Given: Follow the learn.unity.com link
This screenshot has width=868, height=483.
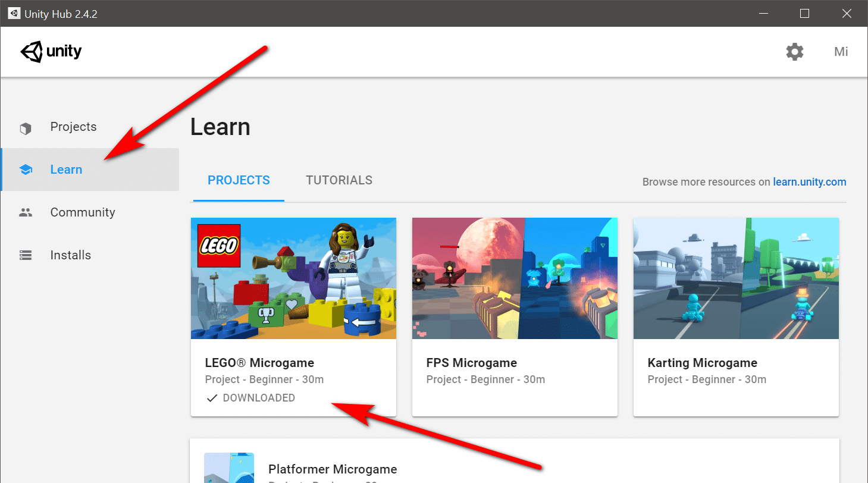Looking at the screenshot, I should point(810,182).
